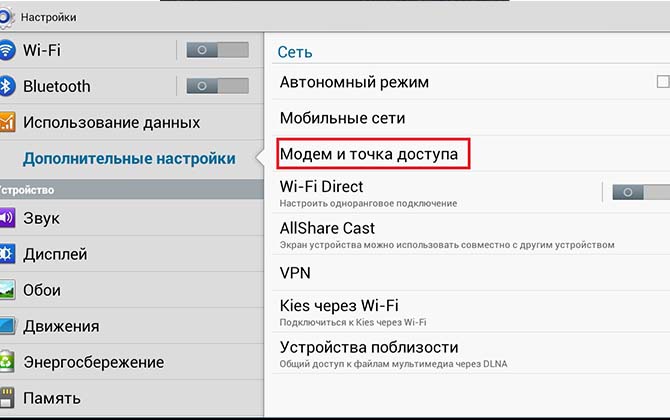This screenshot has width=670, height=420.
Task: Open AllShare Cast
Action: pyautogui.click(x=471, y=234)
